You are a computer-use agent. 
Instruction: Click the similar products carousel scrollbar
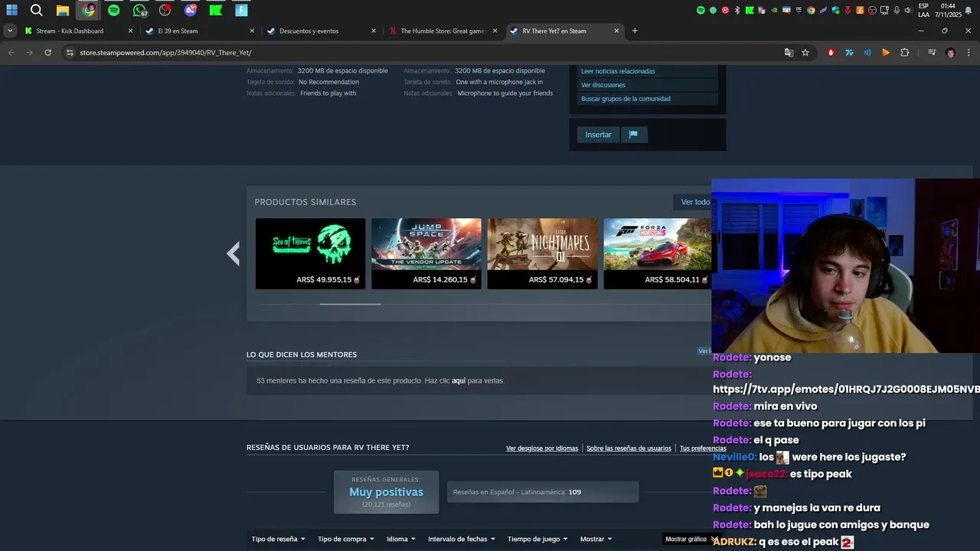350,304
